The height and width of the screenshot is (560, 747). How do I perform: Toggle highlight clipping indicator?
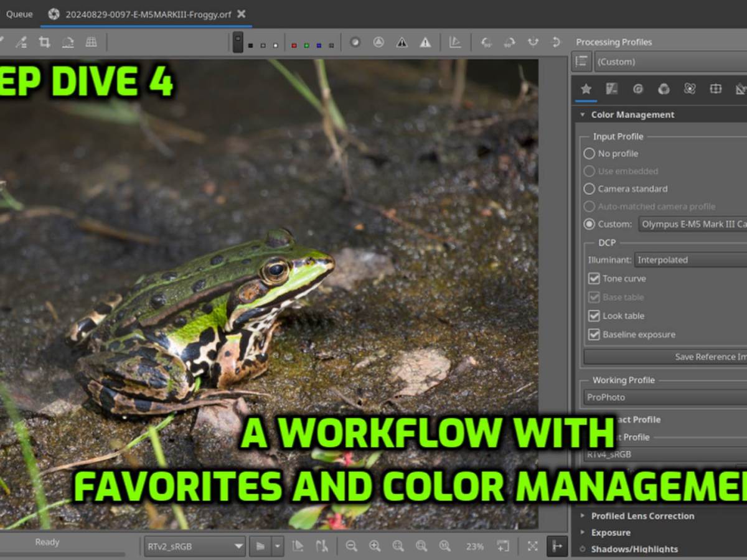425,42
